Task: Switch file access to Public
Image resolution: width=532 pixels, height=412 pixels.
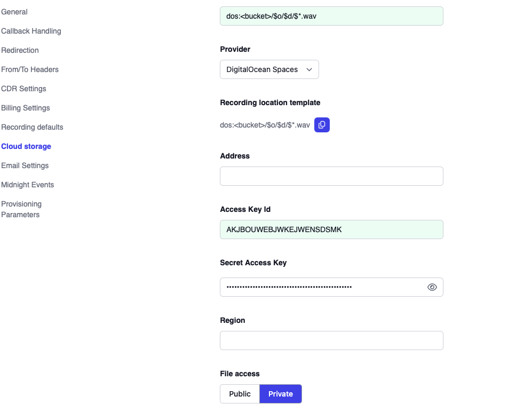Action: (240, 394)
